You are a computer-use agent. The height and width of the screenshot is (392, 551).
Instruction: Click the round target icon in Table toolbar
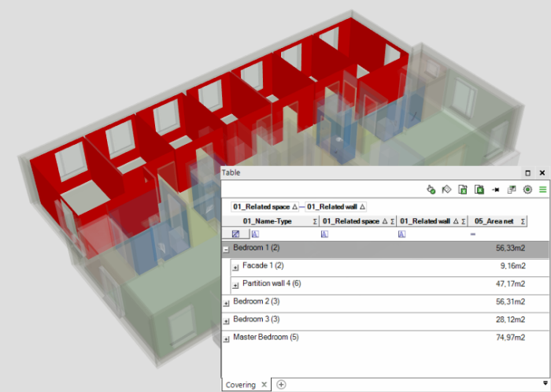[527, 190]
